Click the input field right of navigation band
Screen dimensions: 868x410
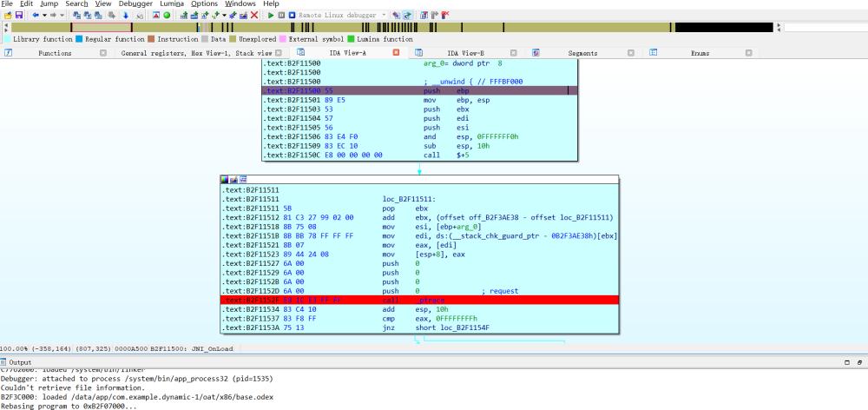point(826,27)
